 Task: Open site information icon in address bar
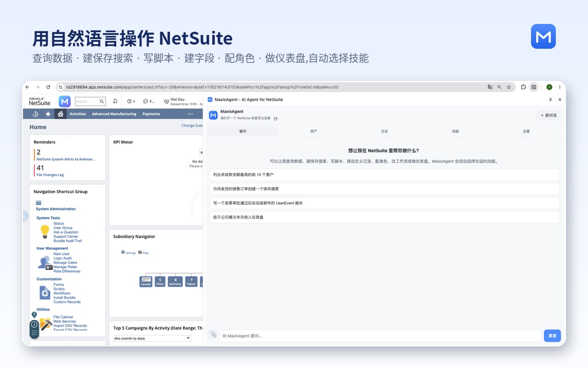coord(60,87)
